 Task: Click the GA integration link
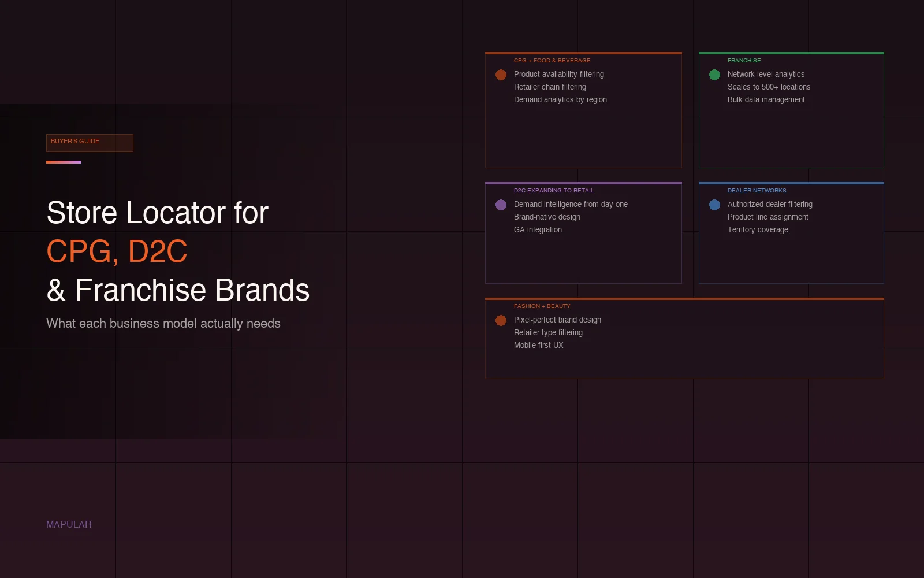tap(538, 229)
